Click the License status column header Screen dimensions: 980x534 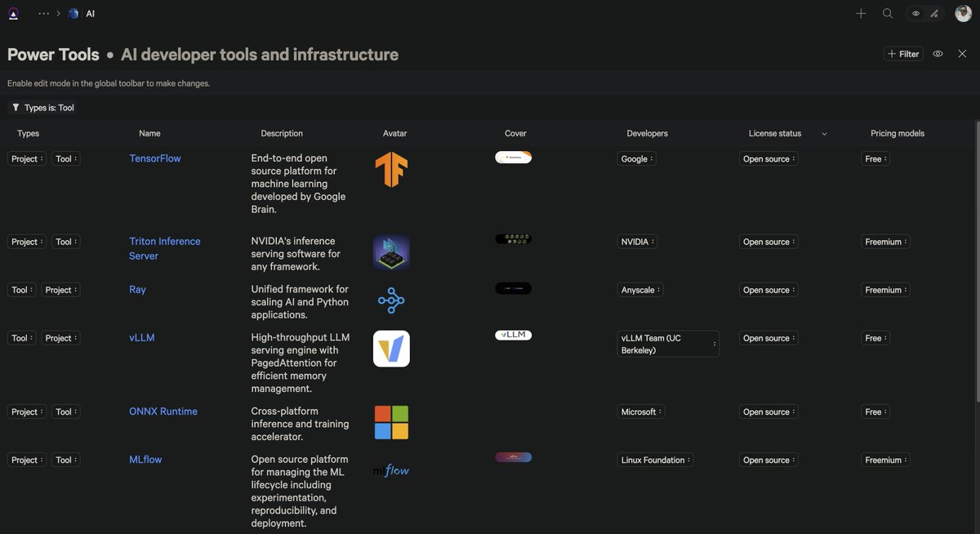[x=775, y=133]
